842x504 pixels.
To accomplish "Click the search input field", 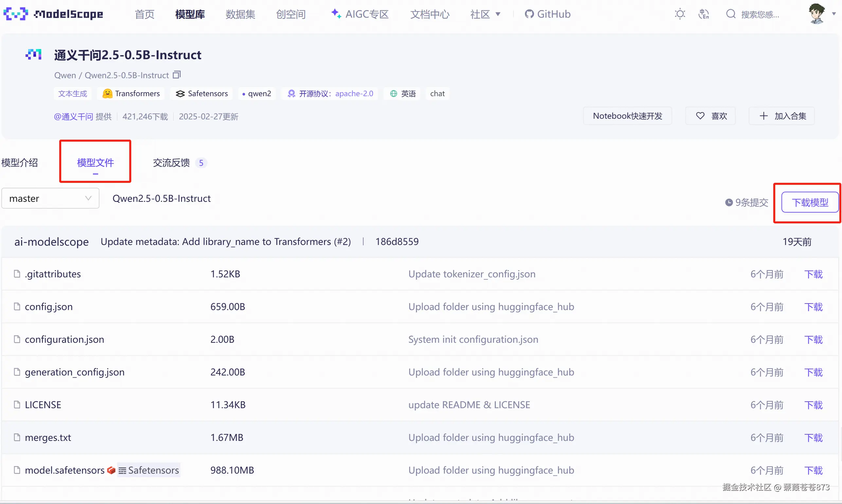I will tap(760, 14).
